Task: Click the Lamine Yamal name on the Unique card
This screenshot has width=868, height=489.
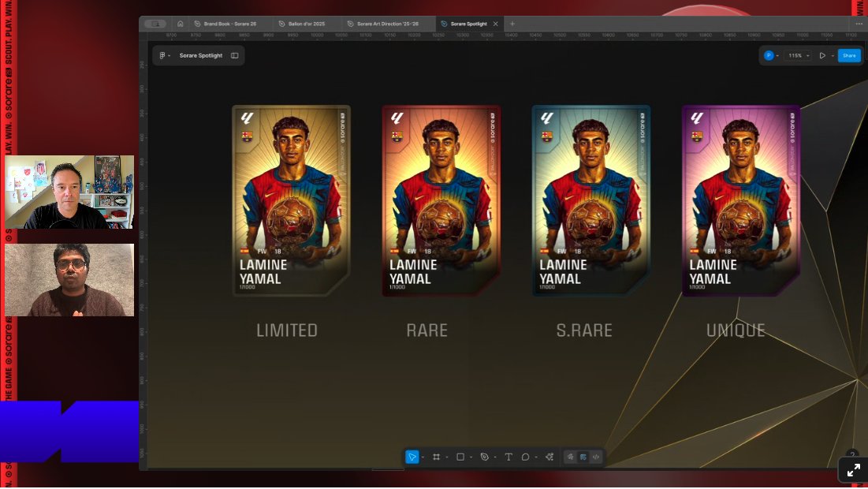Action: pos(713,272)
